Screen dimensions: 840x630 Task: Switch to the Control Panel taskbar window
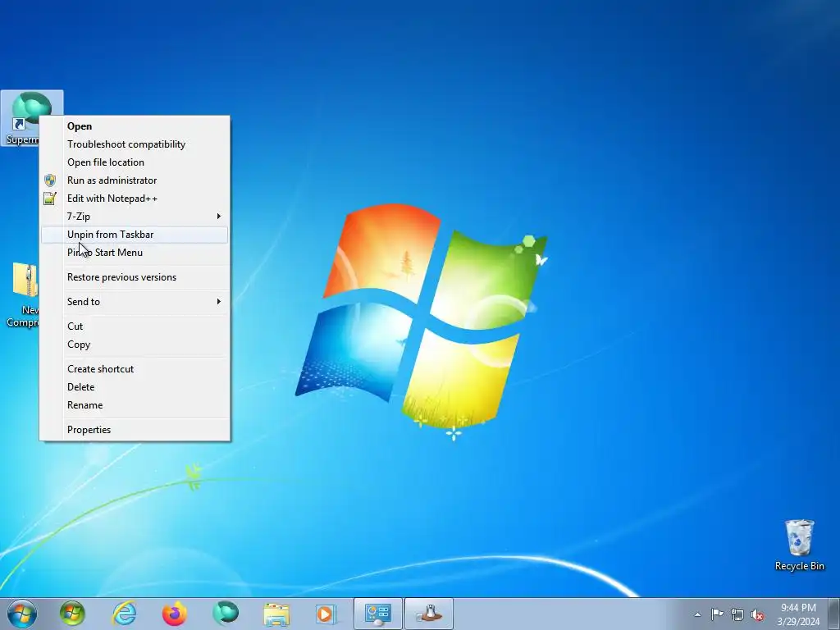[x=377, y=614]
